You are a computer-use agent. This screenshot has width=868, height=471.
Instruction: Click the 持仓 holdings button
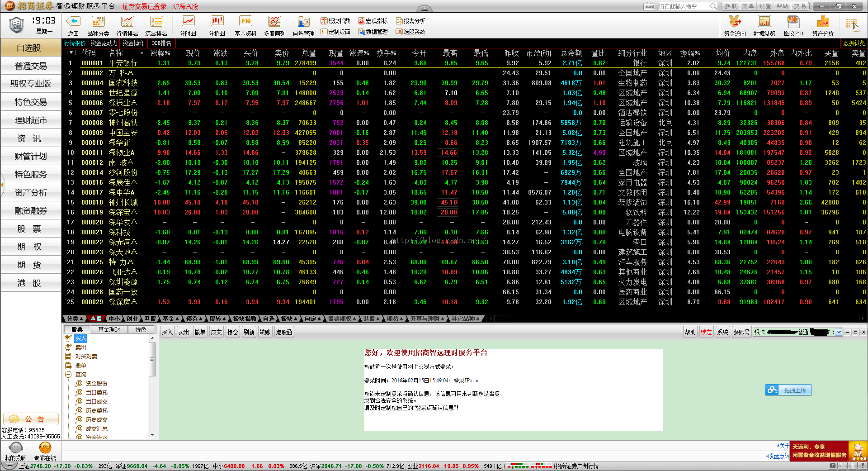click(232, 332)
